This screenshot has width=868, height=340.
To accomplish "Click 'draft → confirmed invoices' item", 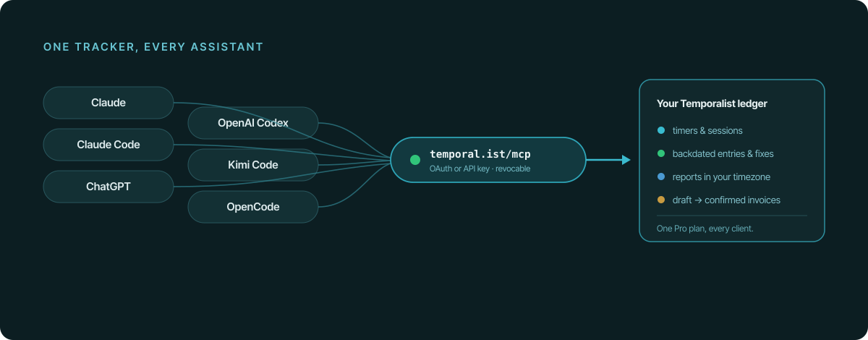I will pos(726,200).
